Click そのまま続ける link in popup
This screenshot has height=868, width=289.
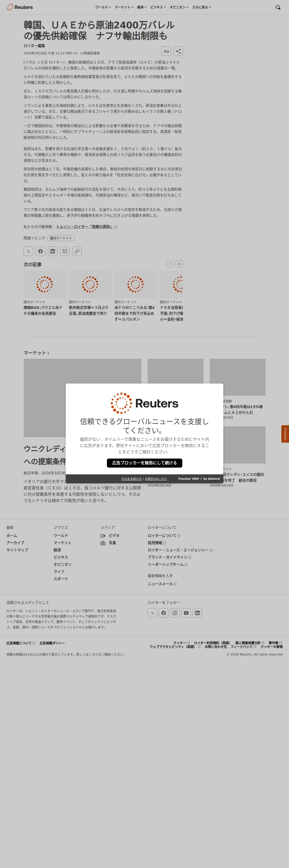pyautogui.click(x=131, y=479)
